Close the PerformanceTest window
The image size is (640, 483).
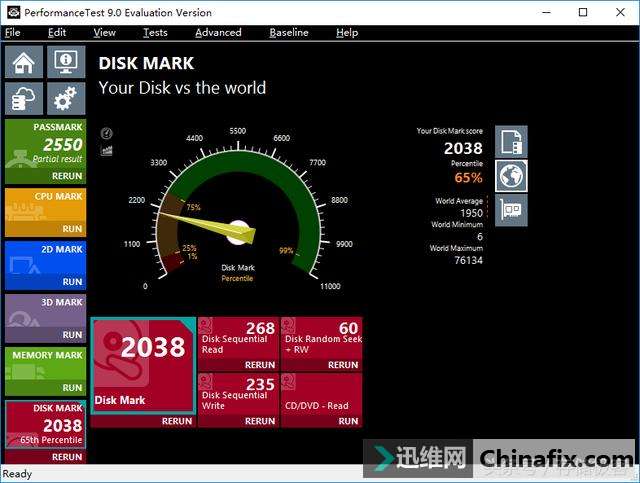point(620,12)
